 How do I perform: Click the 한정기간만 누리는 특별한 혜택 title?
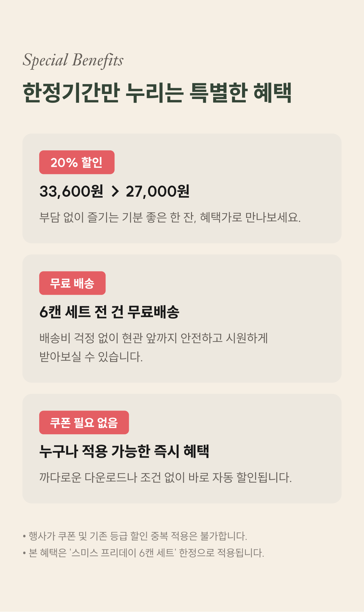157,93
